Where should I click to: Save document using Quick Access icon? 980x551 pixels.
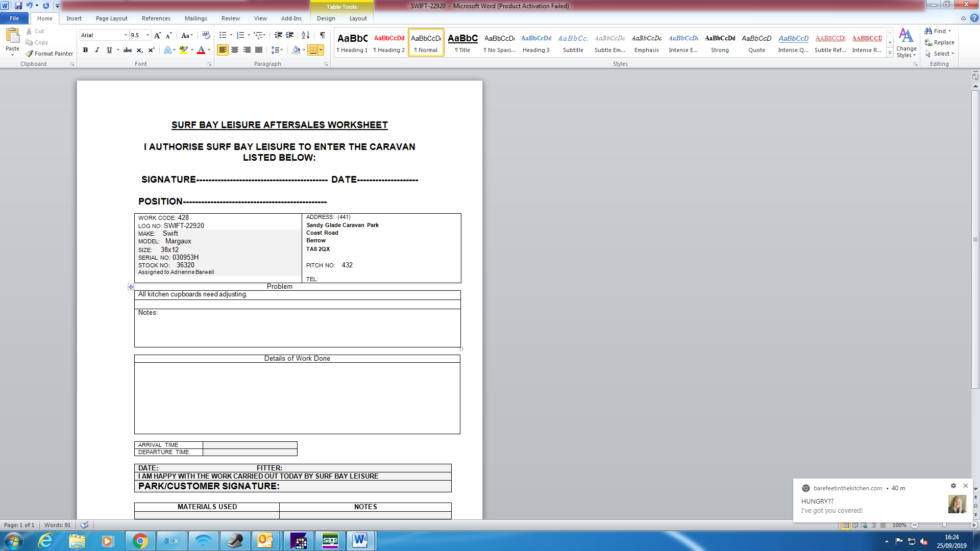tap(18, 6)
